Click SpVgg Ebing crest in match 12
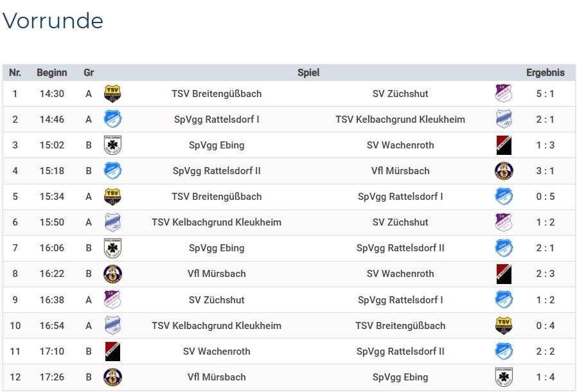Image resolution: width=577 pixels, height=392 pixels. coord(504,377)
